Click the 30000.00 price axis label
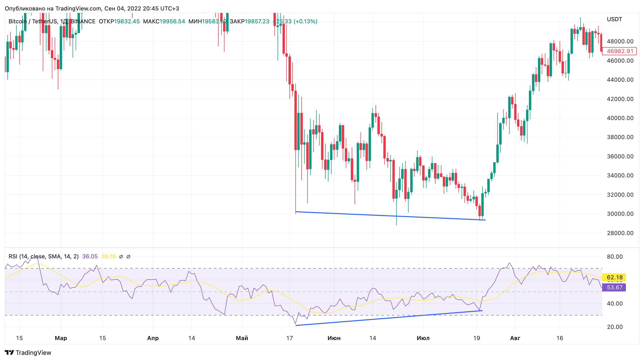This screenshot has height=361, width=644. 620,214
